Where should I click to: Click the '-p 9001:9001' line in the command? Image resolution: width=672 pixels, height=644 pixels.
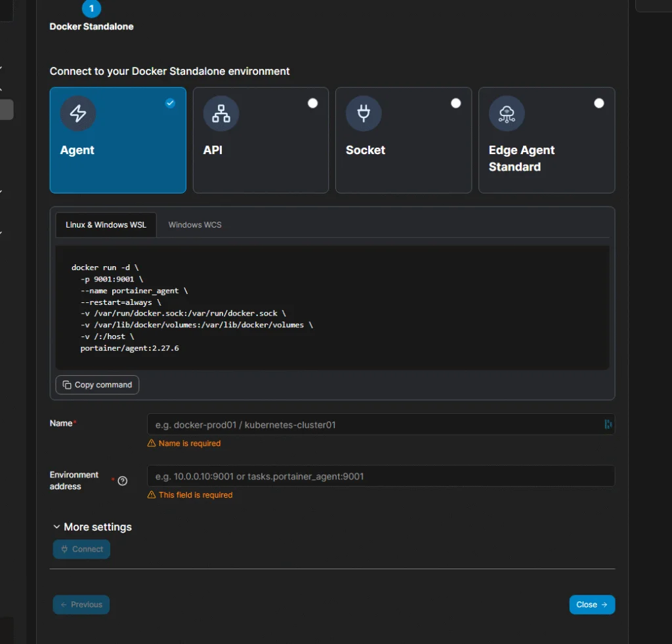point(112,279)
